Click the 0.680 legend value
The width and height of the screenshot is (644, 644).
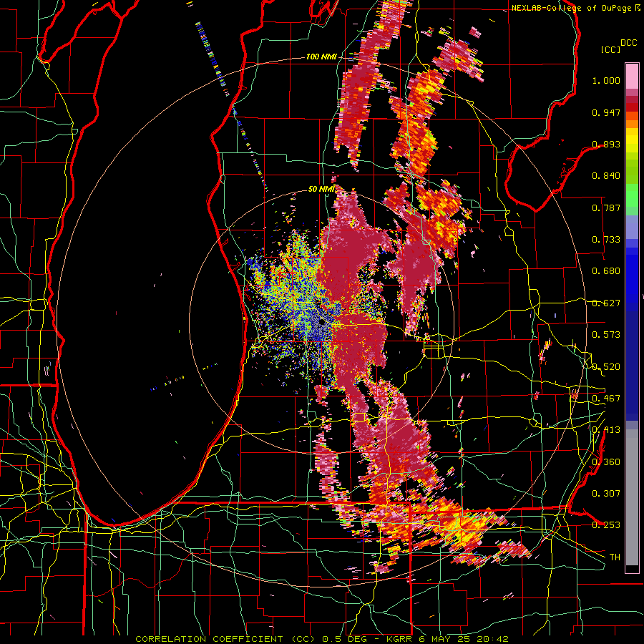(x=606, y=271)
